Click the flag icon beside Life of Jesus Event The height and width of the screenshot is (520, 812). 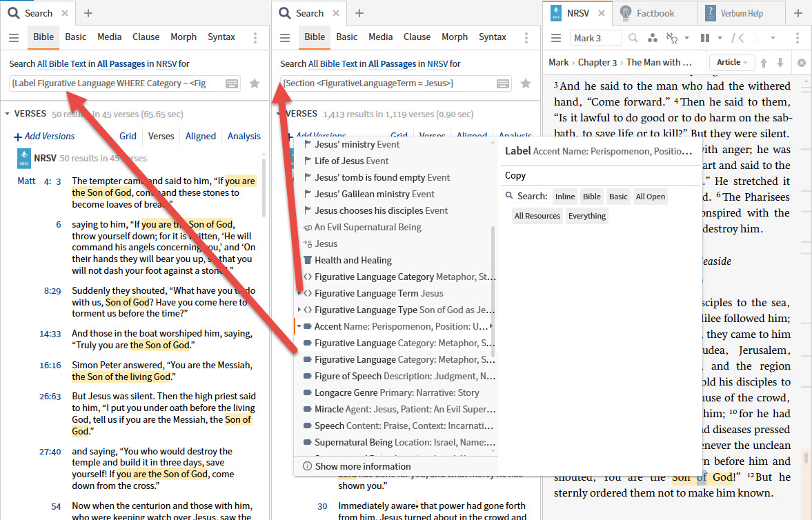(308, 161)
